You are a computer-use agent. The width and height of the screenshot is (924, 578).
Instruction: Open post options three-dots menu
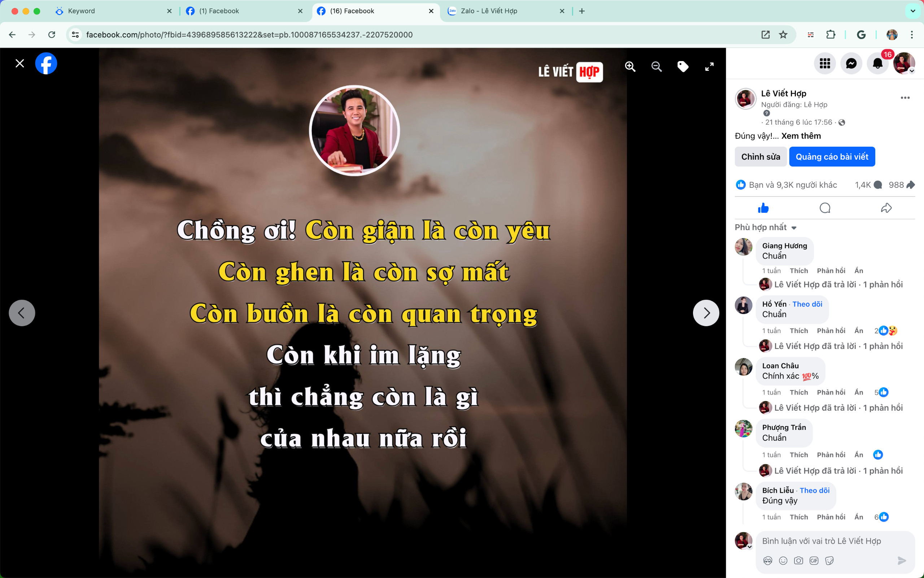point(905,98)
